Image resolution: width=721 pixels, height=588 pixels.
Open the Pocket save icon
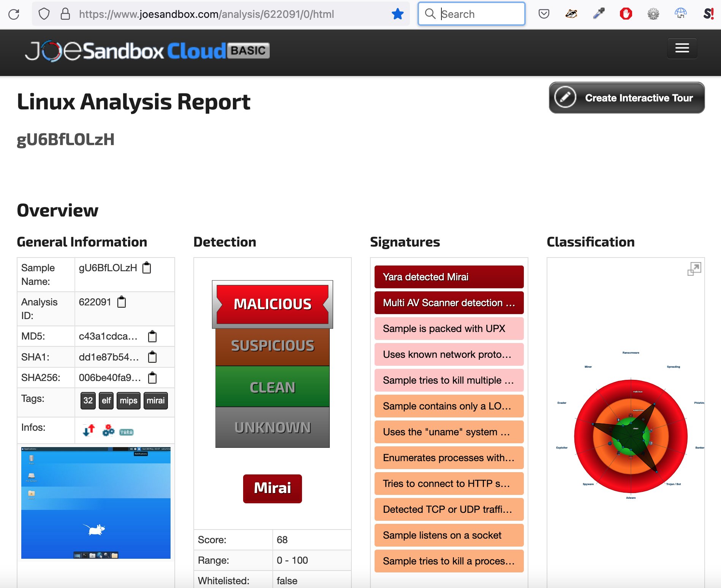tap(544, 14)
